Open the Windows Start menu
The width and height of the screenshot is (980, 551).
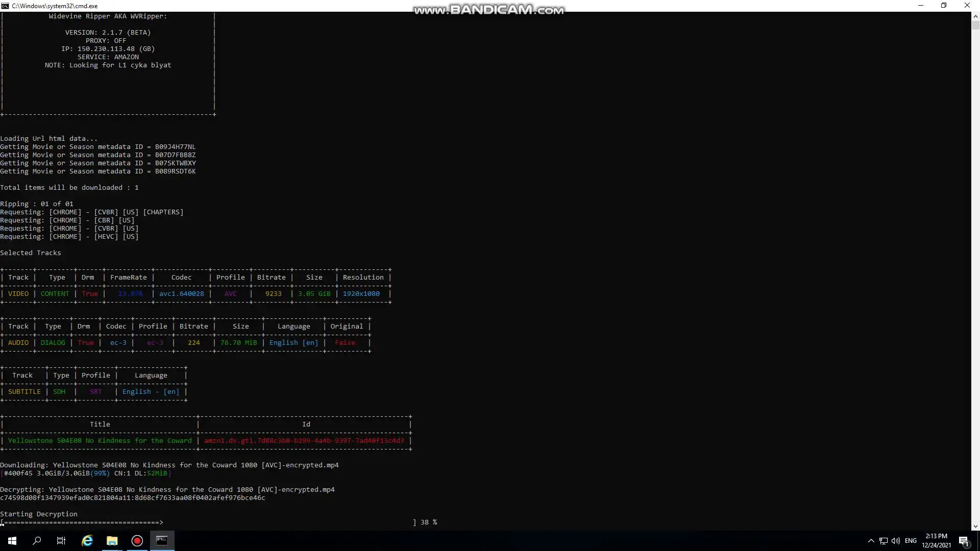[12, 541]
